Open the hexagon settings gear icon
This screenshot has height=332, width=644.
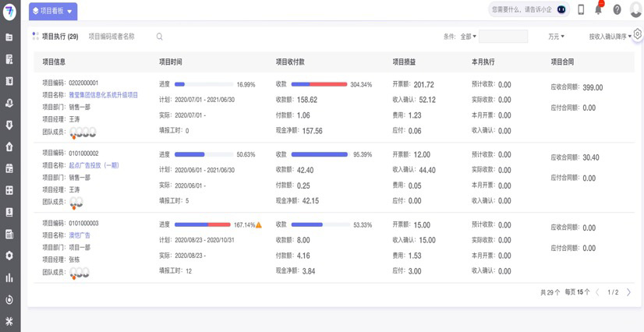637,34
